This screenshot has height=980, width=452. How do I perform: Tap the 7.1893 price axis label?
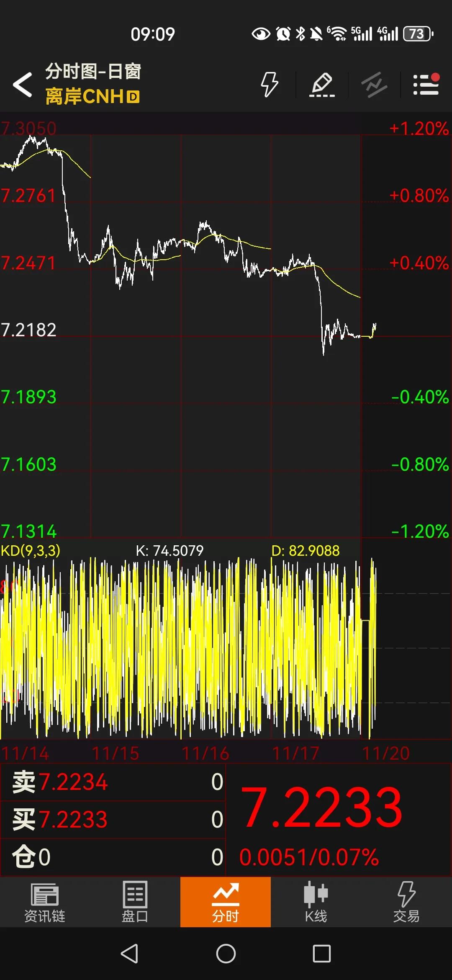pyautogui.click(x=28, y=397)
